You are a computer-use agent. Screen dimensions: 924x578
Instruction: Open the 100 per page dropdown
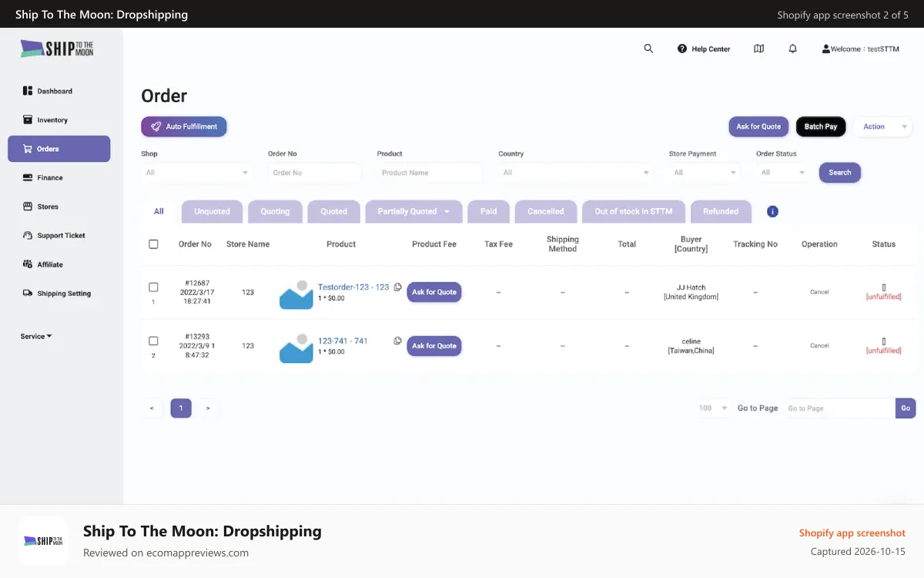coord(712,408)
